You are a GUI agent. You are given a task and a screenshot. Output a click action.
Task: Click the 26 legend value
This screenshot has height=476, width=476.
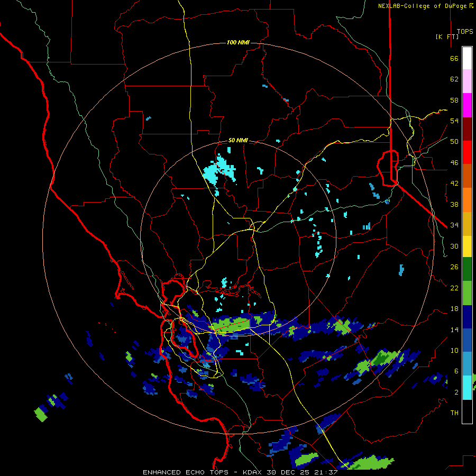point(454,267)
